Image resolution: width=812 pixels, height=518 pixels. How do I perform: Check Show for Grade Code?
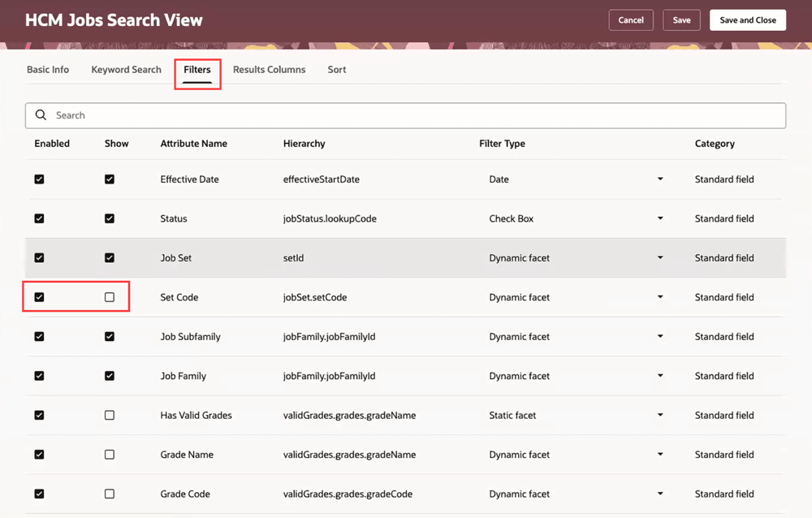coord(110,494)
